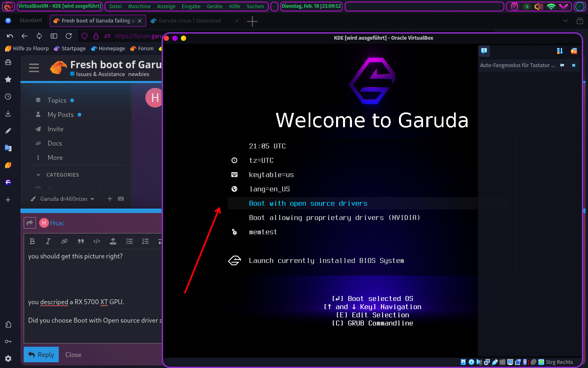Open the Datei menu
Screen dimensions: 588x368
[116, 6]
